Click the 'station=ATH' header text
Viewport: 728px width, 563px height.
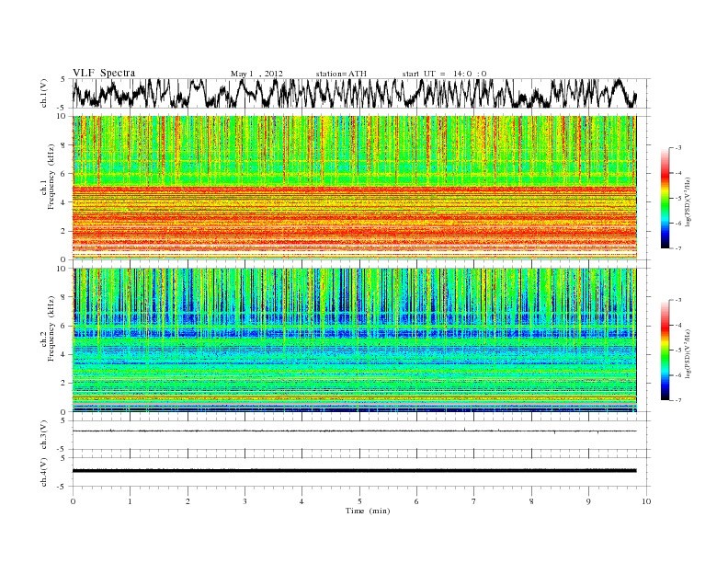[x=341, y=74]
